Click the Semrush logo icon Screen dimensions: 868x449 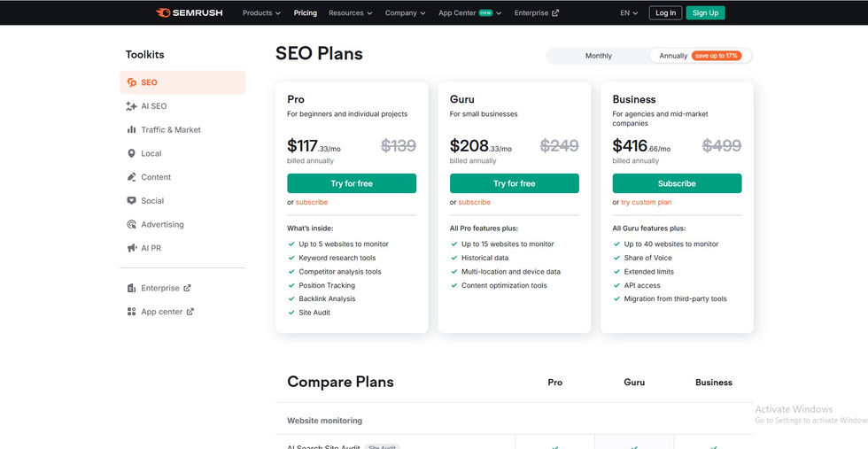click(x=162, y=12)
